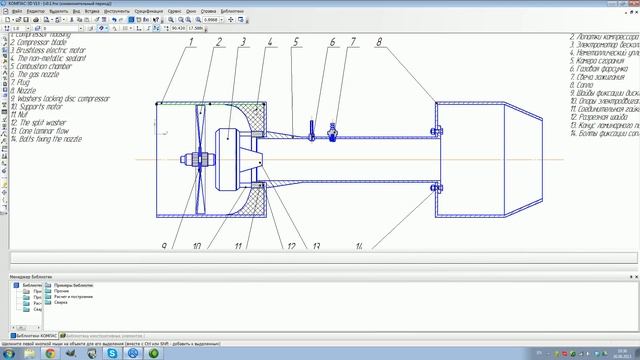Open the current layer number dropdown

tap(81, 29)
